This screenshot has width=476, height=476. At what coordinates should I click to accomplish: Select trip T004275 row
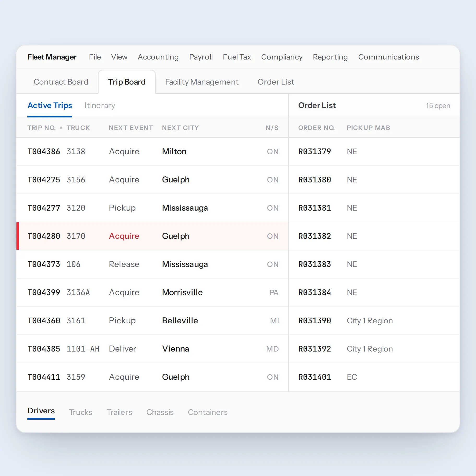point(152,180)
